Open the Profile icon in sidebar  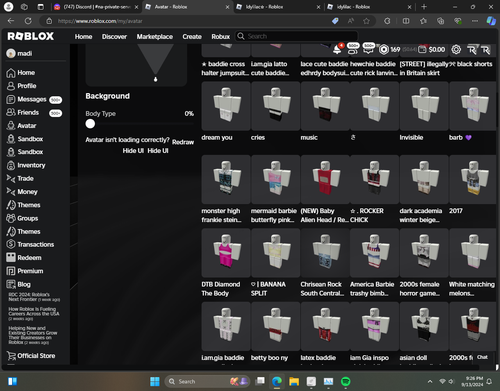point(11,86)
